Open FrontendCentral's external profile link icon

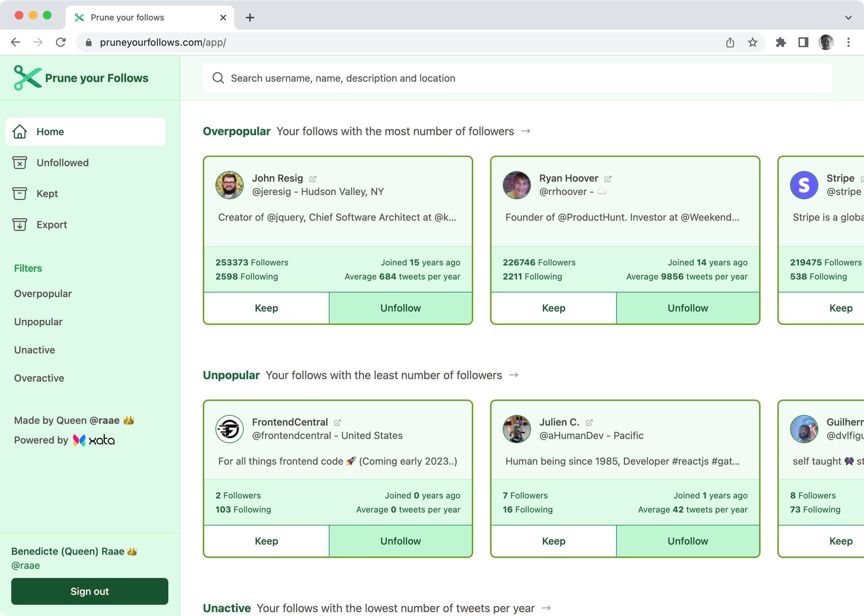(x=338, y=422)
